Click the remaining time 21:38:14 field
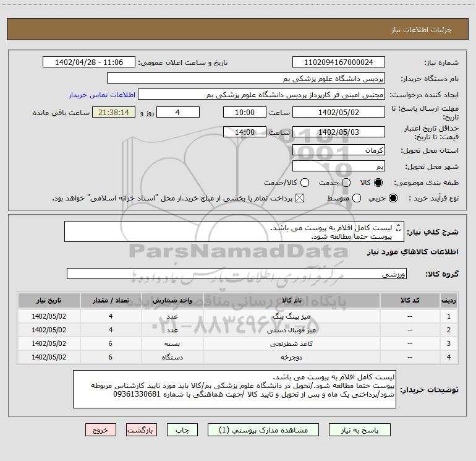The image size is (476, 461). (x=114, y=112)
